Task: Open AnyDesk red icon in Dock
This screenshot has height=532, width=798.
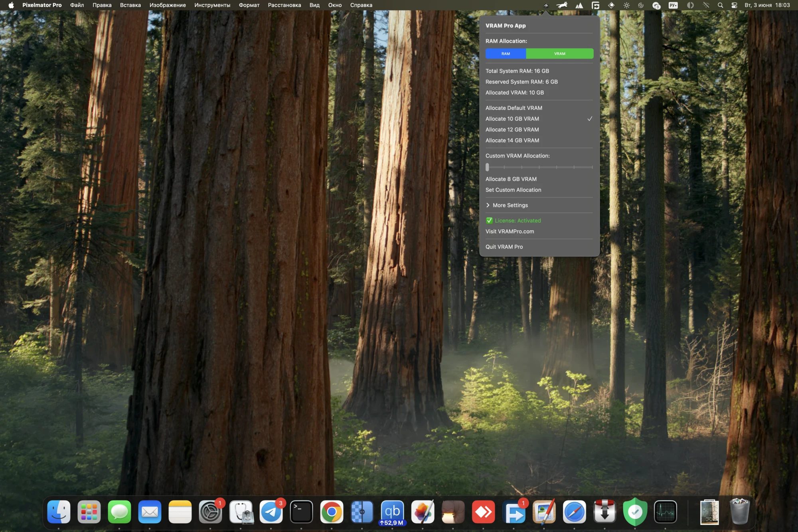Action: click(483, 512)
